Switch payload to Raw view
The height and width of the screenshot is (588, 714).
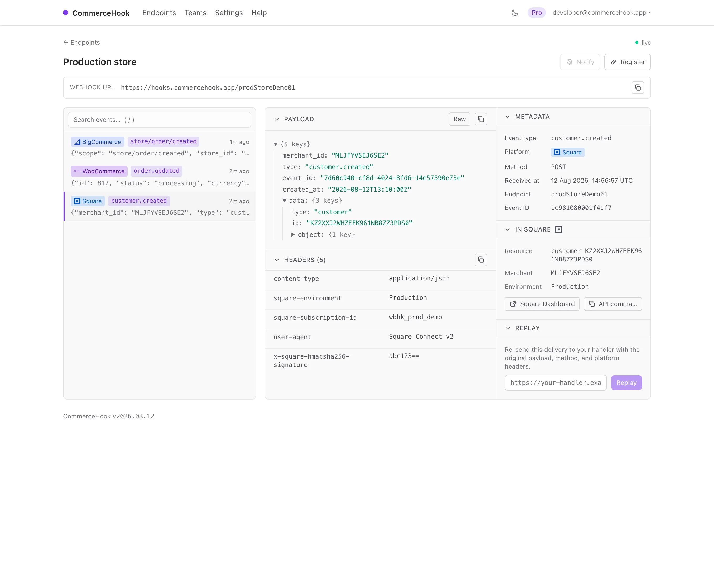[x=459, y=119]
